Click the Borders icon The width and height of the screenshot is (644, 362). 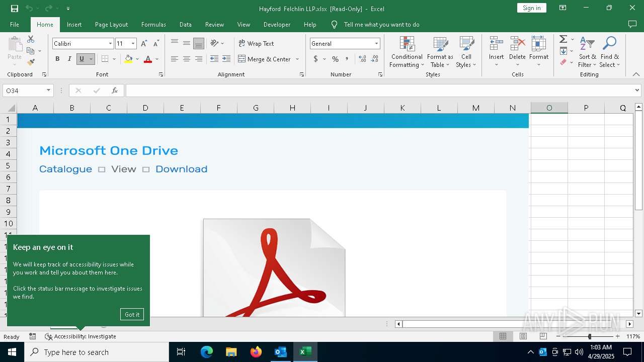[105, 59]
